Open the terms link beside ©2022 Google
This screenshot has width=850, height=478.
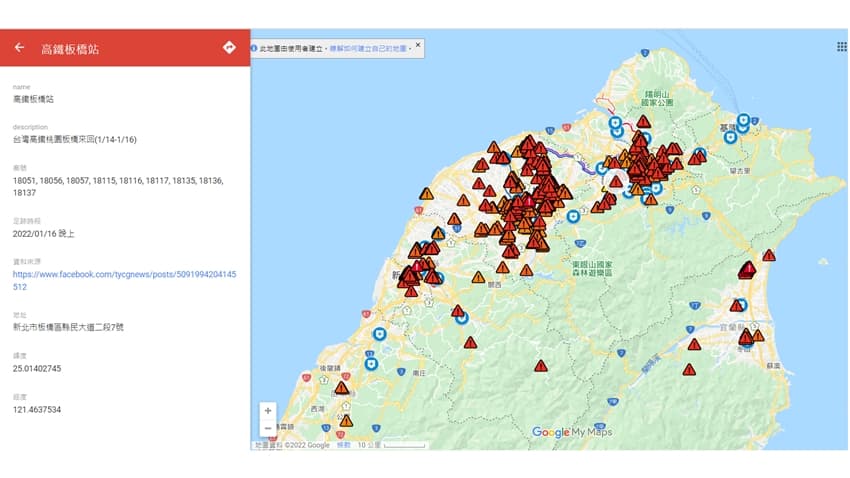pyautogui.click(x=344, y=445)
